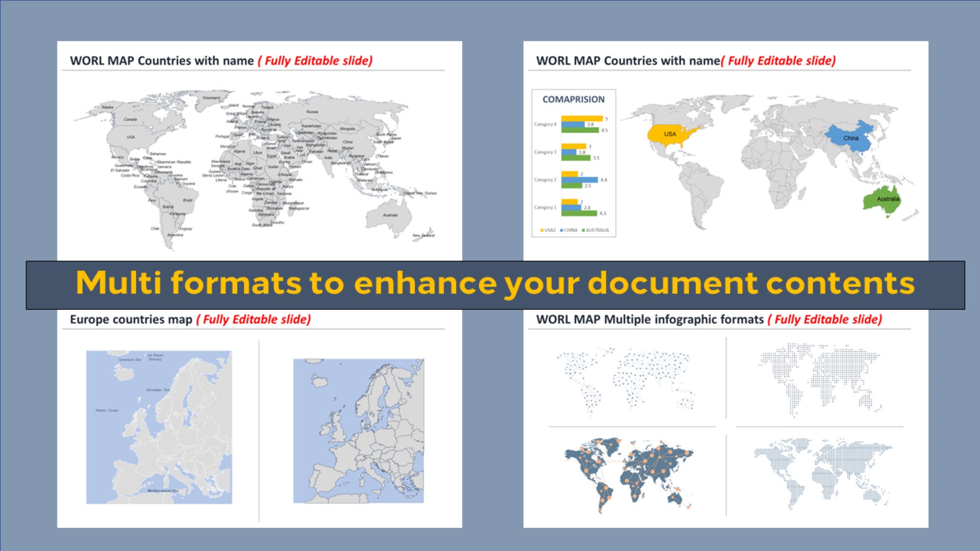The height and width of the screenshot is (551, 980).
Task: Toggle the AUSTRALIA legend entry
Action: click(x=597, y=230)
